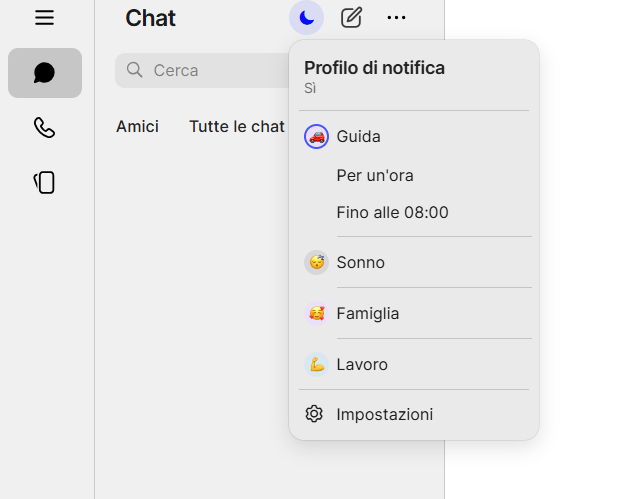Screen dimensions: 620x499
Task: Select the Chat sidebar icon
Action: click(45, 73)
